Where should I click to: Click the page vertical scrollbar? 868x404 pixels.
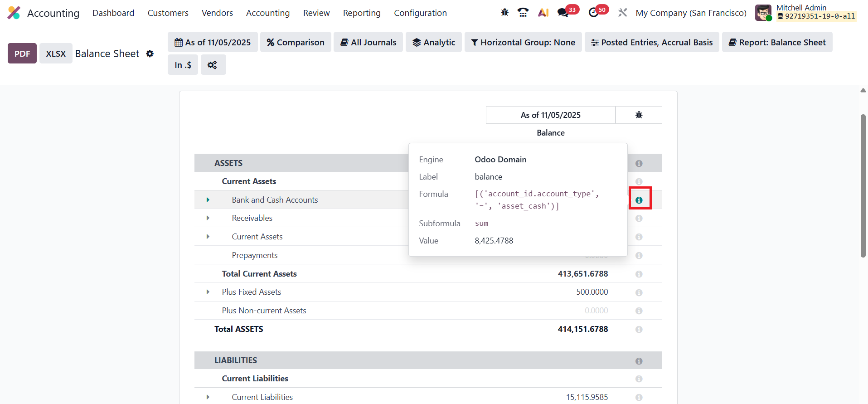tap(863, 186)
